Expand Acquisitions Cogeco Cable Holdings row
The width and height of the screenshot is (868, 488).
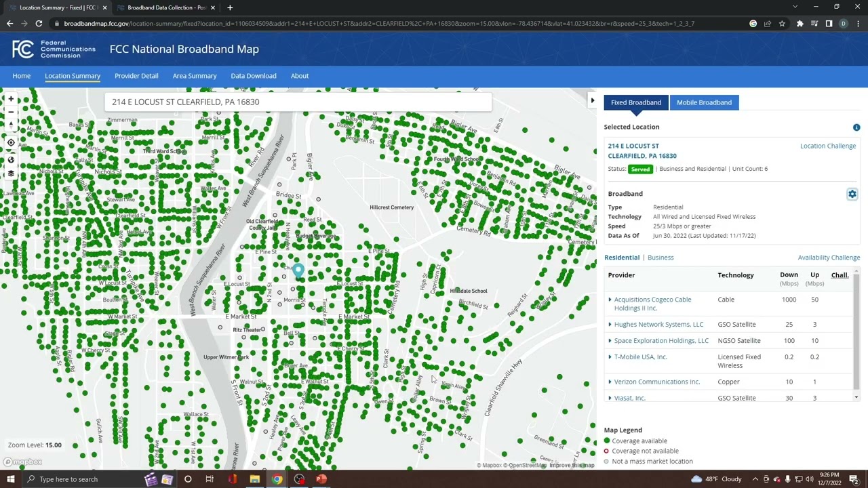[x=610, y=300]
